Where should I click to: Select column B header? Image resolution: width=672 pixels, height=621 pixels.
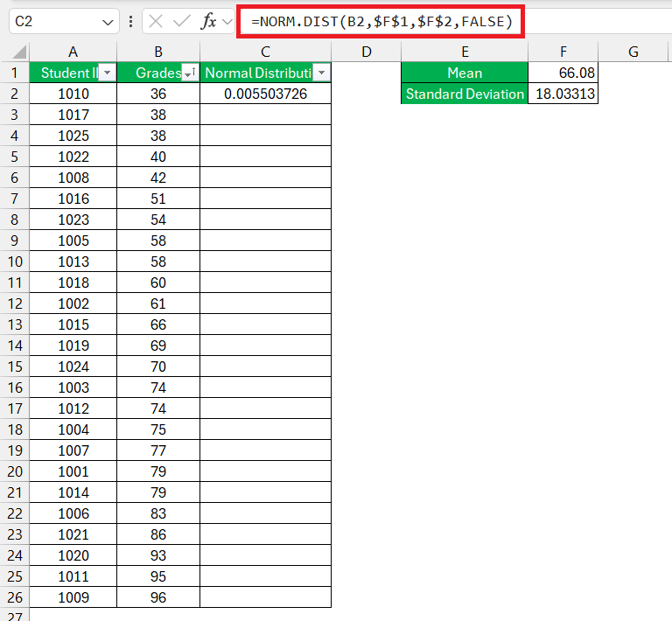pyautogui.click(x=158, y=52)
